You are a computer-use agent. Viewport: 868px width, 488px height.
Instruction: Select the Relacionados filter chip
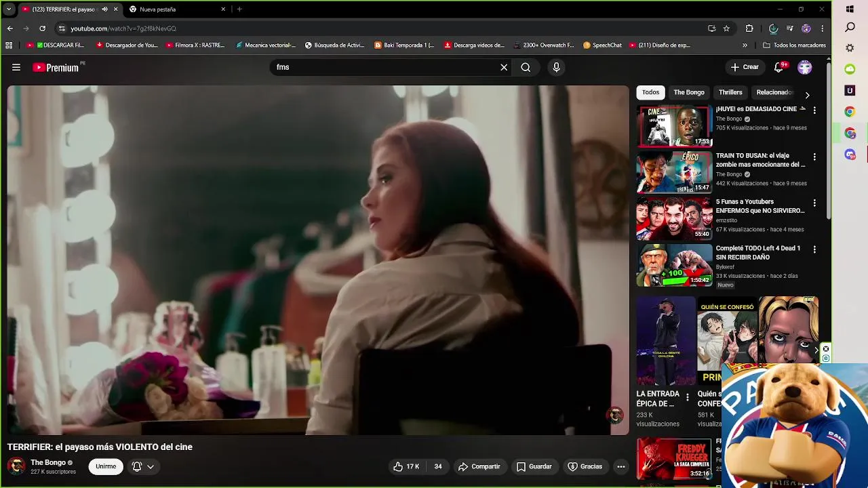click(774, 92)
